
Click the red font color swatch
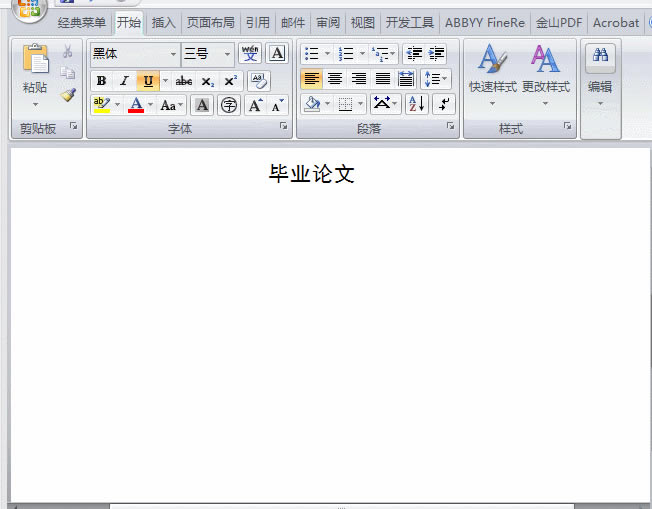[136, 105]
